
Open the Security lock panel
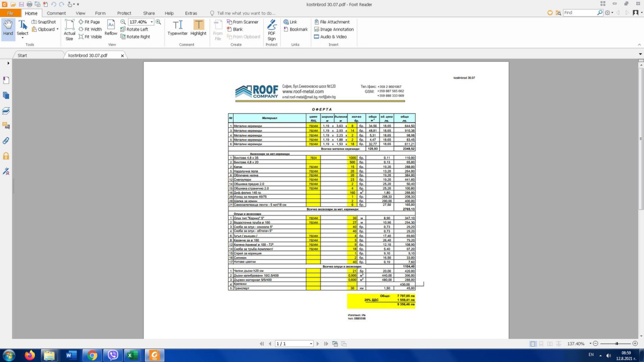(x=6, y=156)
